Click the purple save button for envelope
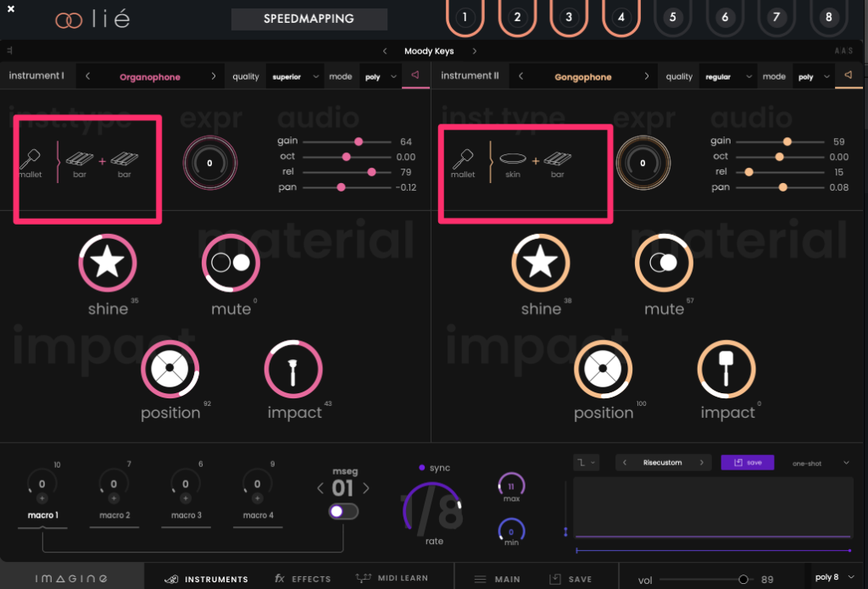Viewport: 868px width, 589px height. click(747, 463)
